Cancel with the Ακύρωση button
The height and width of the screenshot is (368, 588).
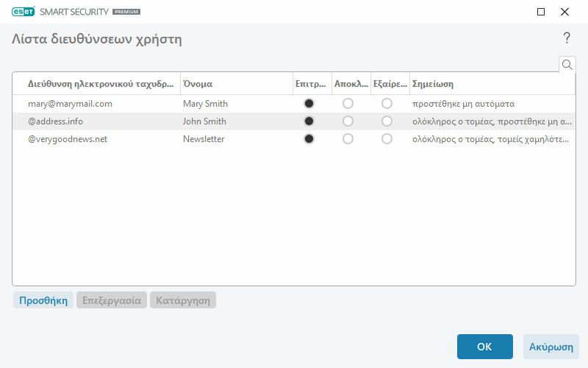[x=551, y=347]
